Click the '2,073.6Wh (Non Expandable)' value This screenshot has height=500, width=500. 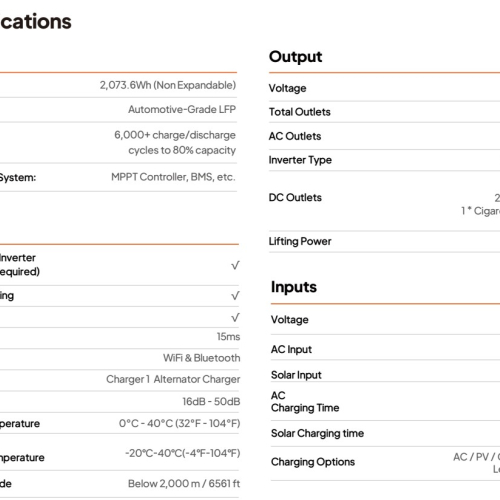(x=168, y=85)
